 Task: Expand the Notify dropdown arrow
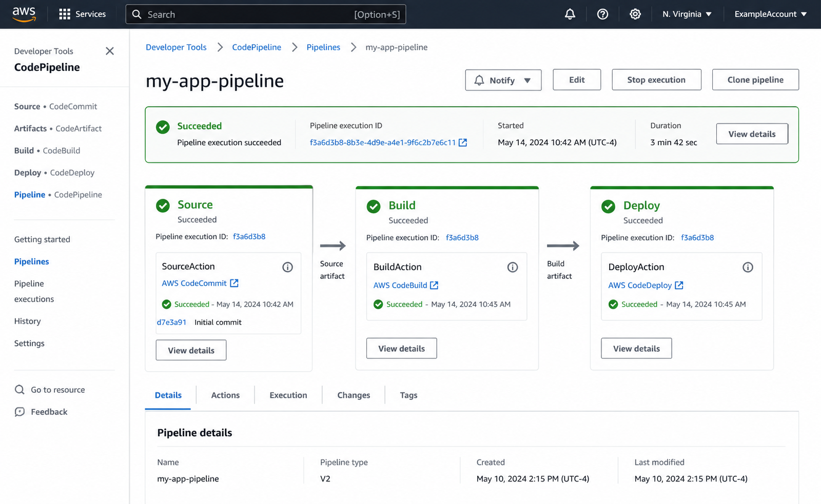click(527, 80)
